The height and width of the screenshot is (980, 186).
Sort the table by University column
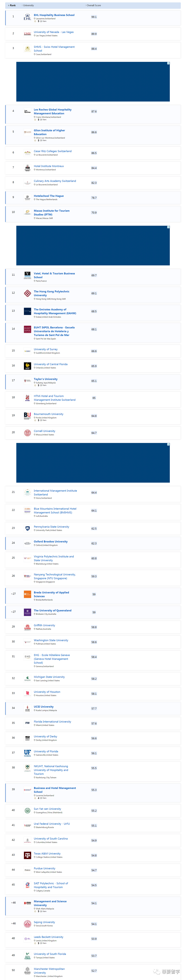(28, 5)
